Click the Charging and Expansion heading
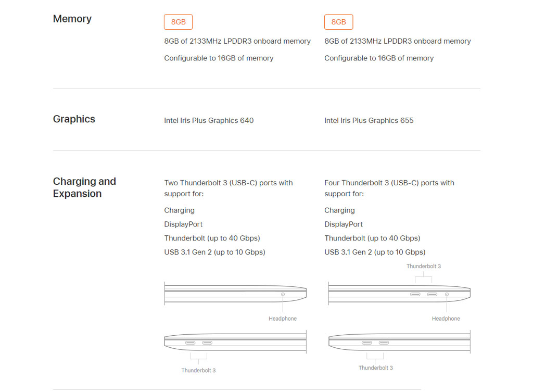Screen dimensions: 533x392 pyautogui.click(x=84, y=187)
